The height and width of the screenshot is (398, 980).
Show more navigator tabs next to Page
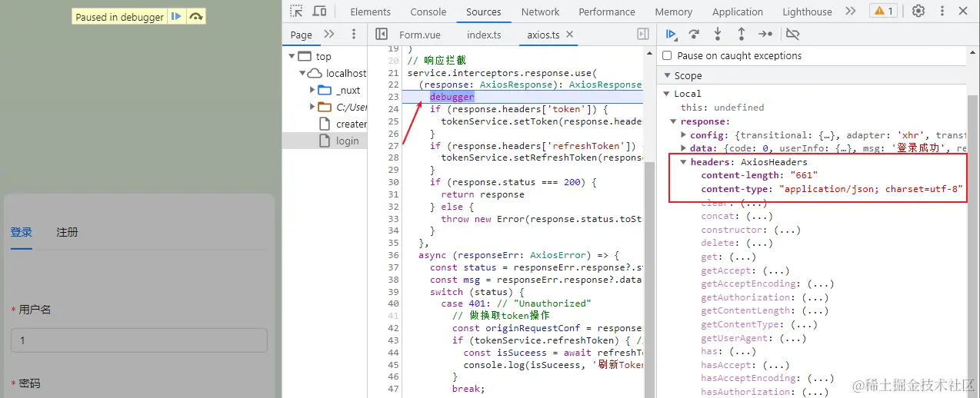(x=329, y=34)
